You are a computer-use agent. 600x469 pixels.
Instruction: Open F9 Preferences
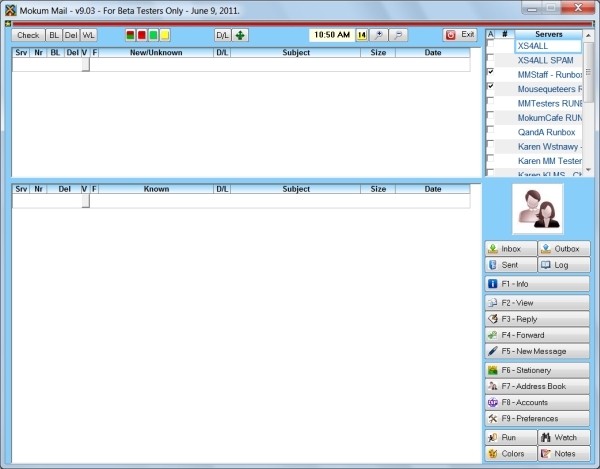[x=536, y=418]
